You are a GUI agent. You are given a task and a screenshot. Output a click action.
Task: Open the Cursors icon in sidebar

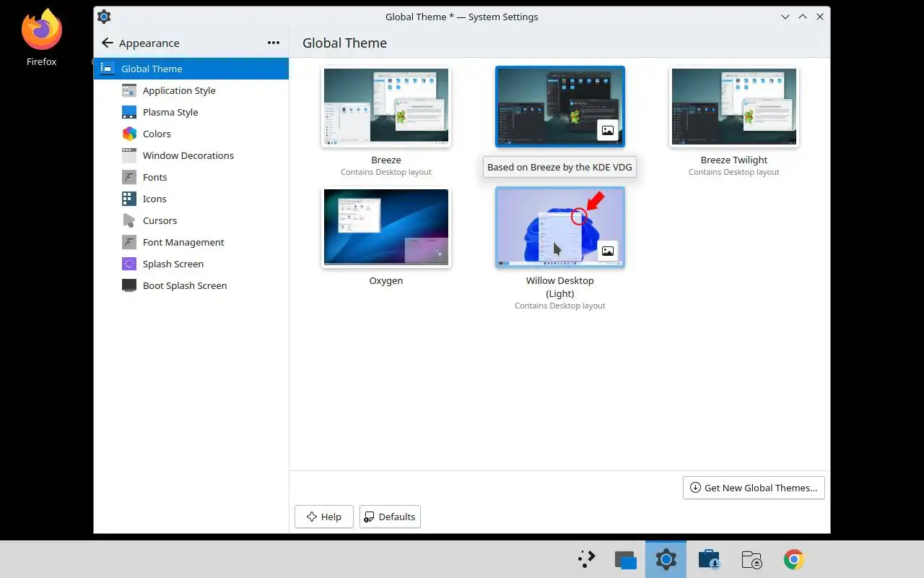click(x=129, y=220)
